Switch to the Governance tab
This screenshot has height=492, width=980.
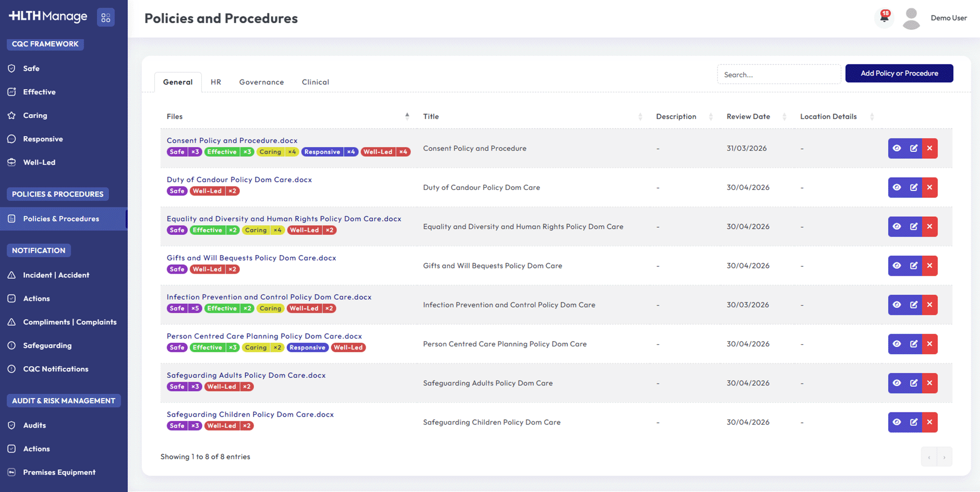262,82
